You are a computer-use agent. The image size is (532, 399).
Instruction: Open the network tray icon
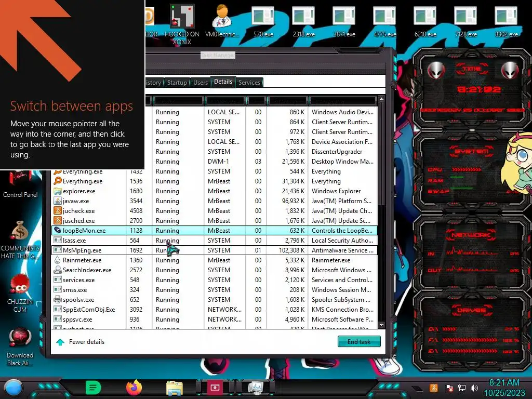(462, 388)
